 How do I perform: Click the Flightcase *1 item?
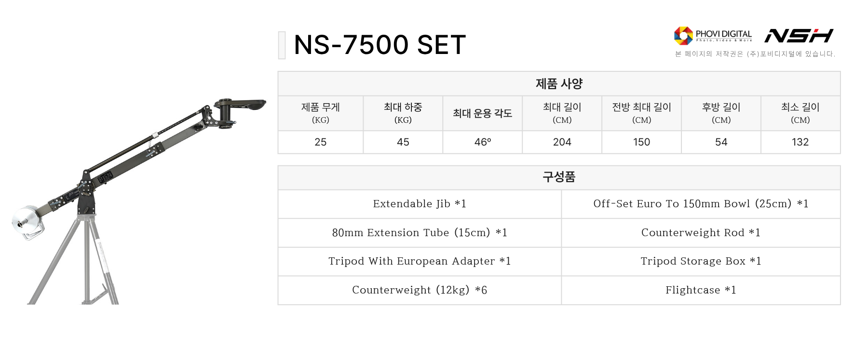(x=701, y=290)
